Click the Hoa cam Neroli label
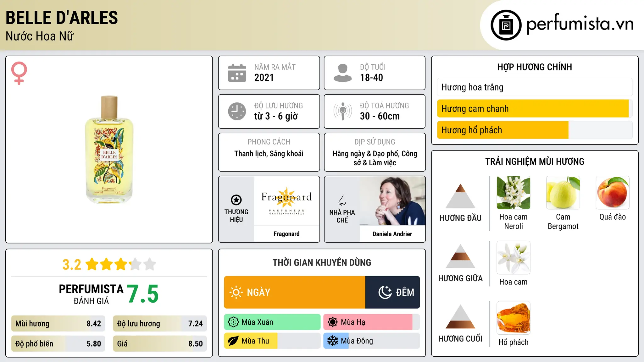644x362 pixels. click(514, 222)
